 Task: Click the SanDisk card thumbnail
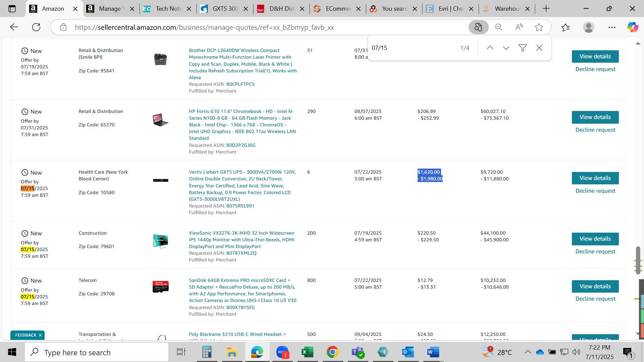point(160,287)
